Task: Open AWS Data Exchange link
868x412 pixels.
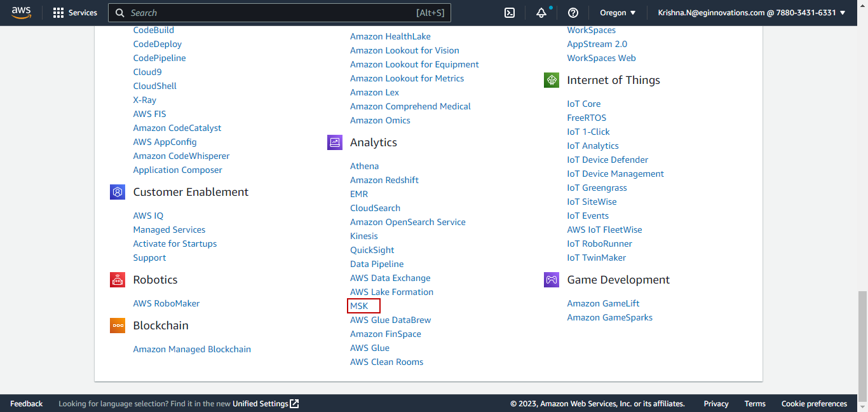Action: [390, 278]
